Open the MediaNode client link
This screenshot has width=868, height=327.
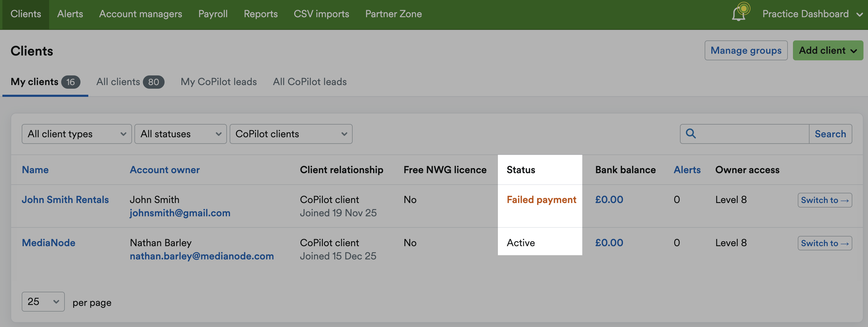click(49, 243)
